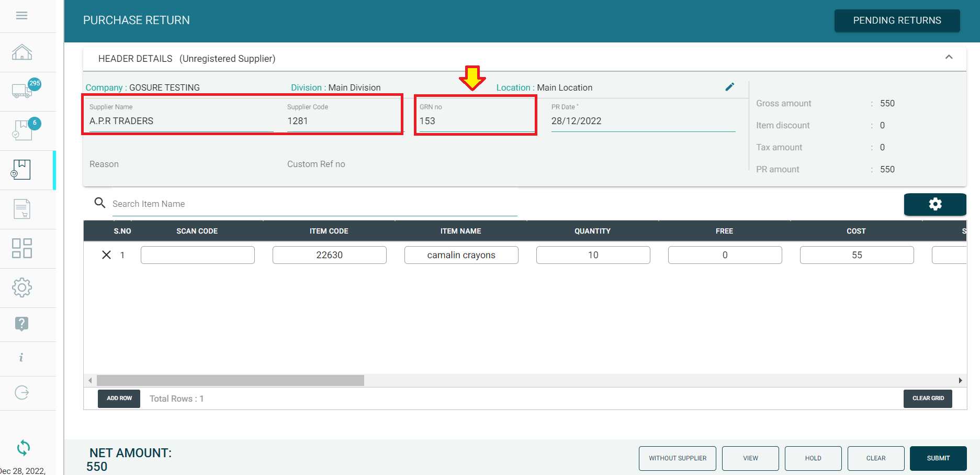The image size is (980, 475).
Task: Click the Scan Code cell in row 1
Action: coord(198,255)
